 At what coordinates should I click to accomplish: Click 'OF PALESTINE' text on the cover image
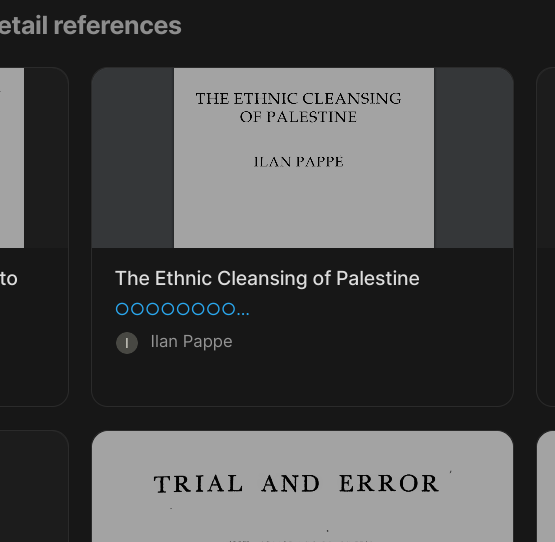pyautogui.click(x=298, y=117)
